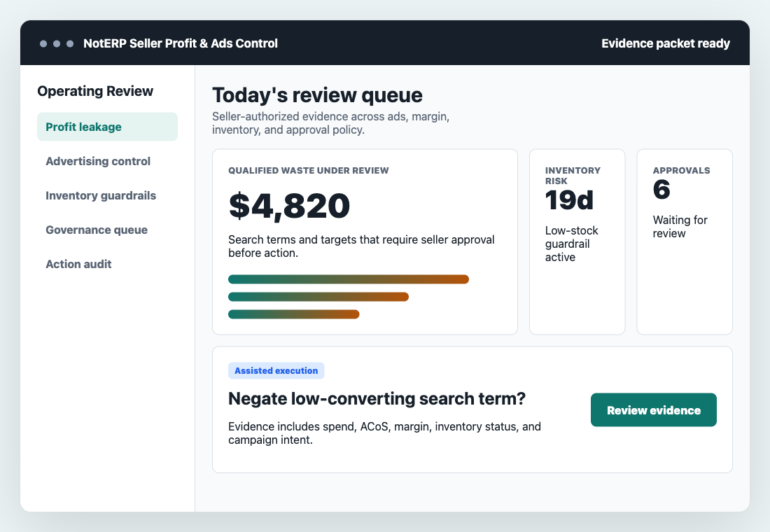Open the Inventory Risk 19d card
The image size is (770, 532).
(577, 241)
